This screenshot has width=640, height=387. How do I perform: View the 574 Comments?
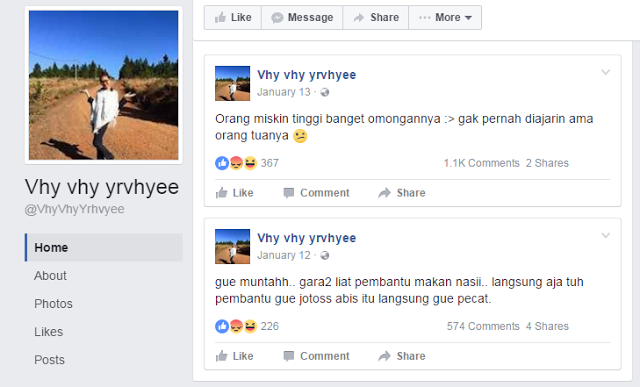[x=483, y=327]
